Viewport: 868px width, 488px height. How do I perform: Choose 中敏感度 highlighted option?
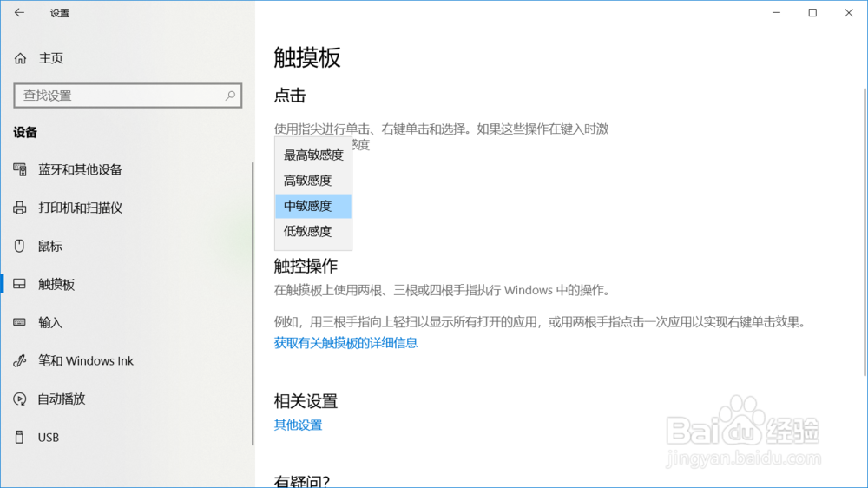tap(313, 206)
